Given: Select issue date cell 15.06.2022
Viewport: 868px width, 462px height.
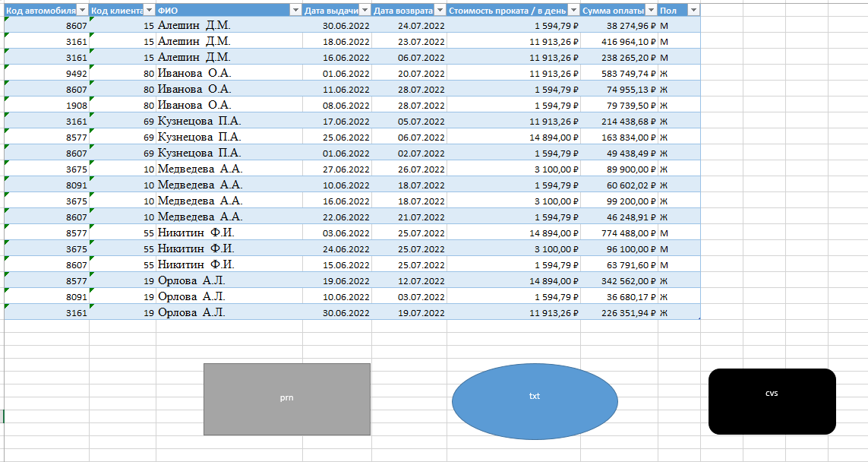Looking at the screenshot, I should pos(337,264).
